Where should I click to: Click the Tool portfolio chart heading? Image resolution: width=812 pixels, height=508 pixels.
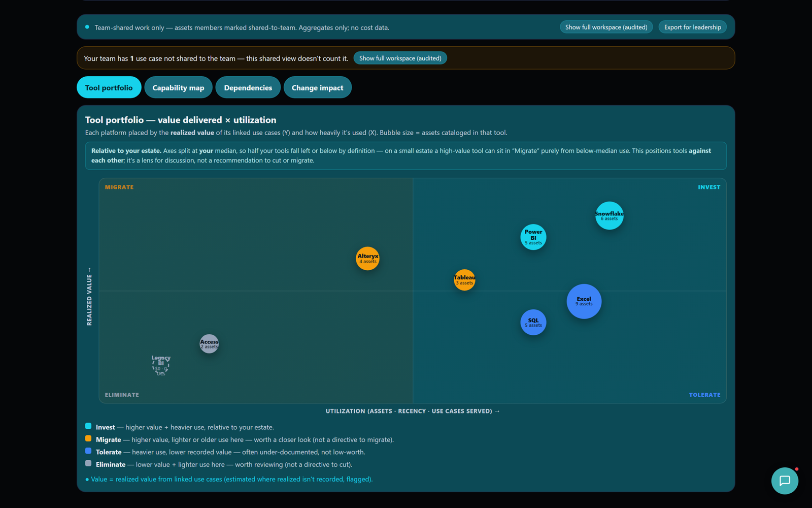click(x=181, y=120)
